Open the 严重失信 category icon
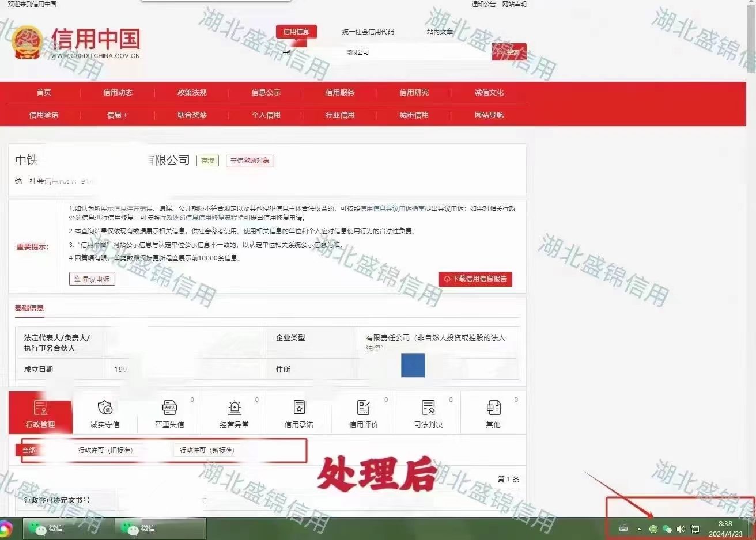This screenshot has height=540, width=756. coord(169,408)
